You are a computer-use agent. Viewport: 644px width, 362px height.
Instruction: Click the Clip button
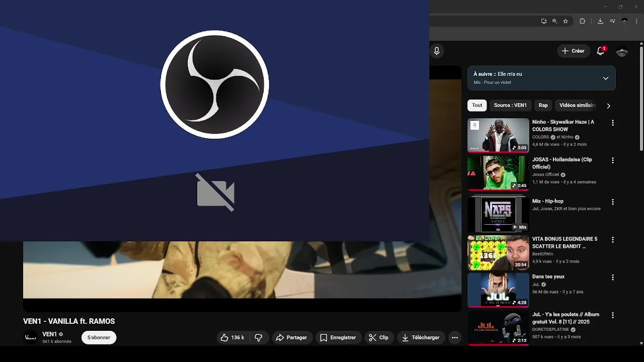[378, 338]
